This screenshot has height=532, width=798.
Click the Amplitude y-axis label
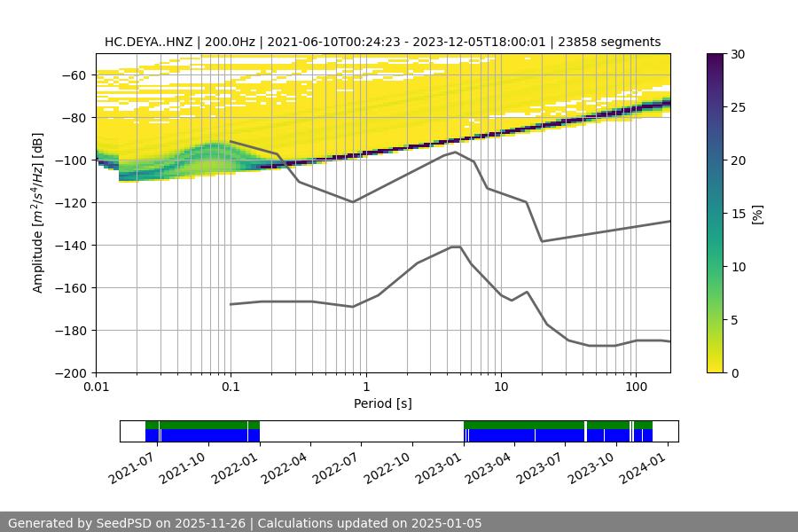point(38,213)
